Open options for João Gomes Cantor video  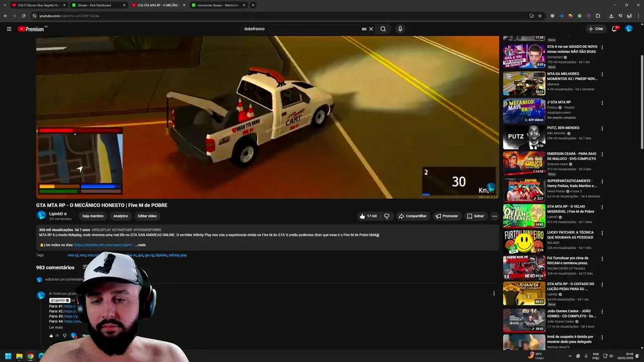pyautogui.click(x=602, y=312)
